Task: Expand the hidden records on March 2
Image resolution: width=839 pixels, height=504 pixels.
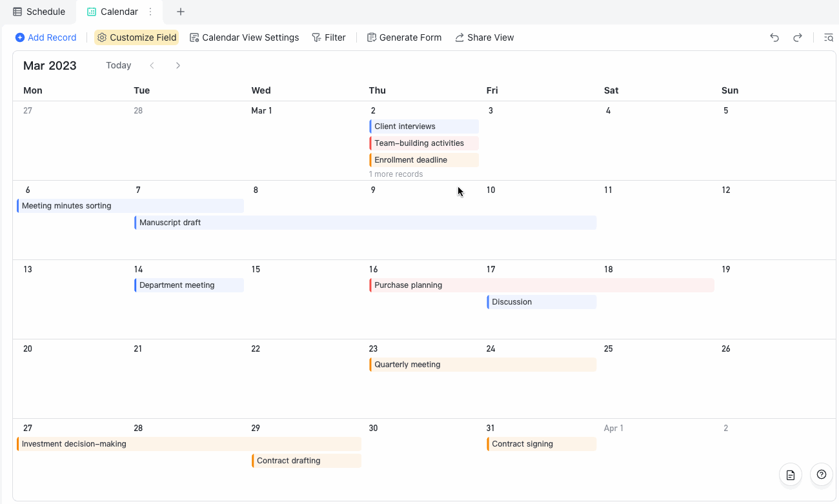Action: pos(395,174)
